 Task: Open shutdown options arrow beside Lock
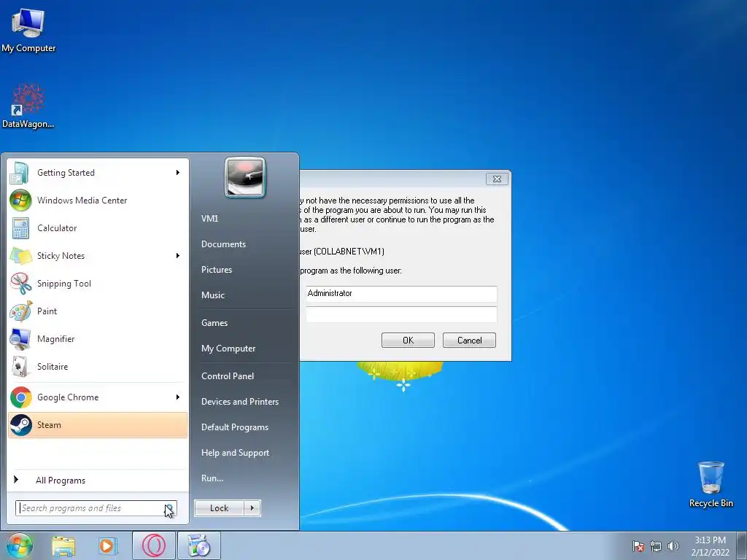[x=252, y=508]
